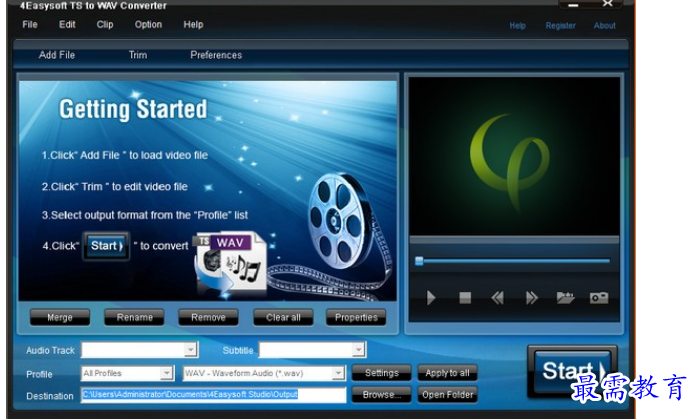Click the Remove button
Image resolution: width=695 pixels, height=419 pixels.
(208, 317)
